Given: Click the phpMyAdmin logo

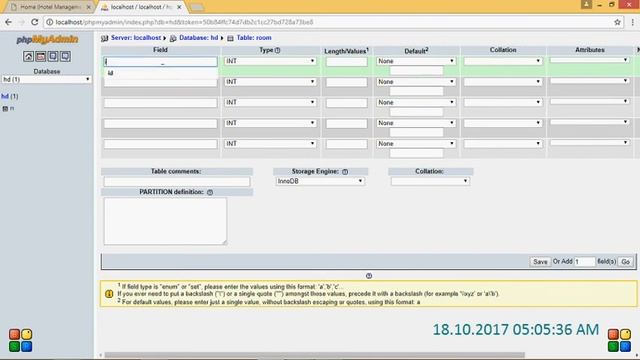Looking at the screenshot, I should (47, 40).
